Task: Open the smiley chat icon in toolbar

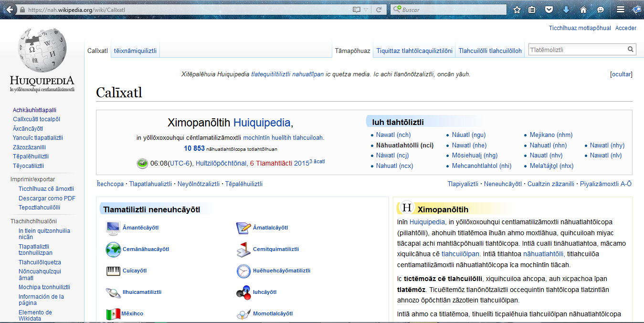Action: point(601,10)
